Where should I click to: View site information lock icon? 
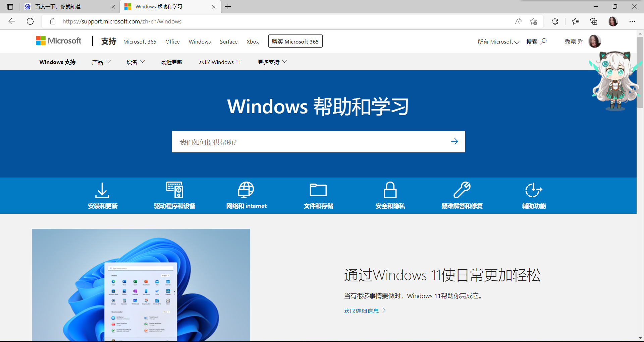(x=53, y=21)
